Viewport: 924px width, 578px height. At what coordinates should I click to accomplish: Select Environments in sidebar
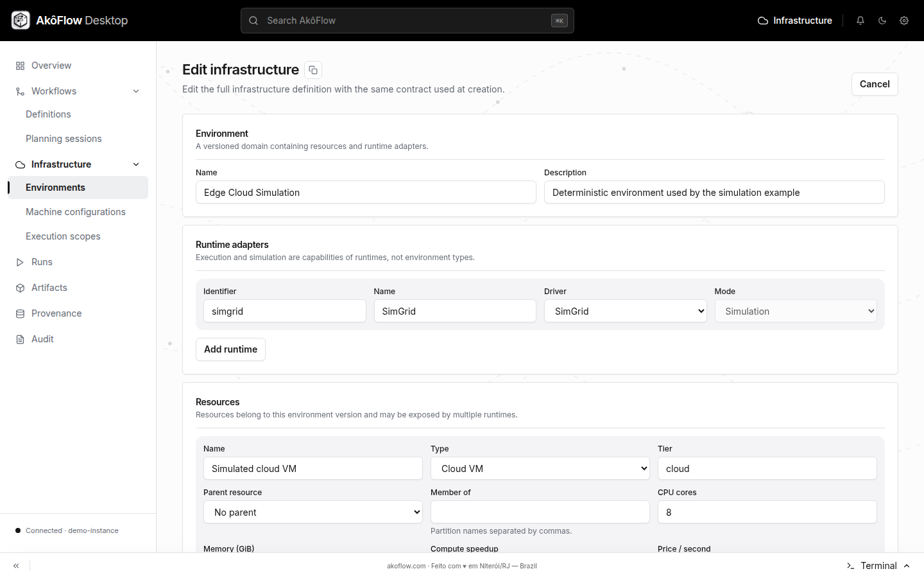[78, 188]
